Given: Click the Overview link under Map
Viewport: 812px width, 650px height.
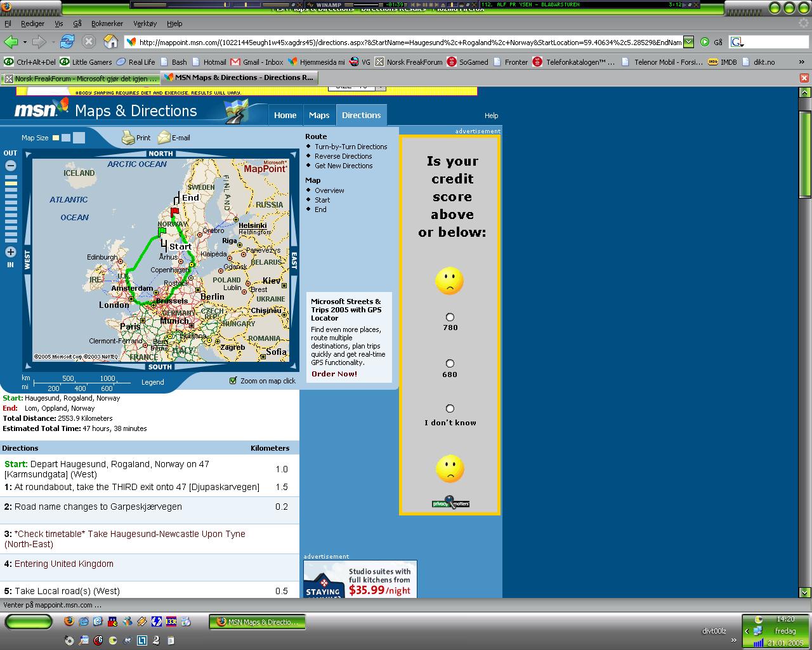Looking at the screenshot, I should click(x=330, y=190).
